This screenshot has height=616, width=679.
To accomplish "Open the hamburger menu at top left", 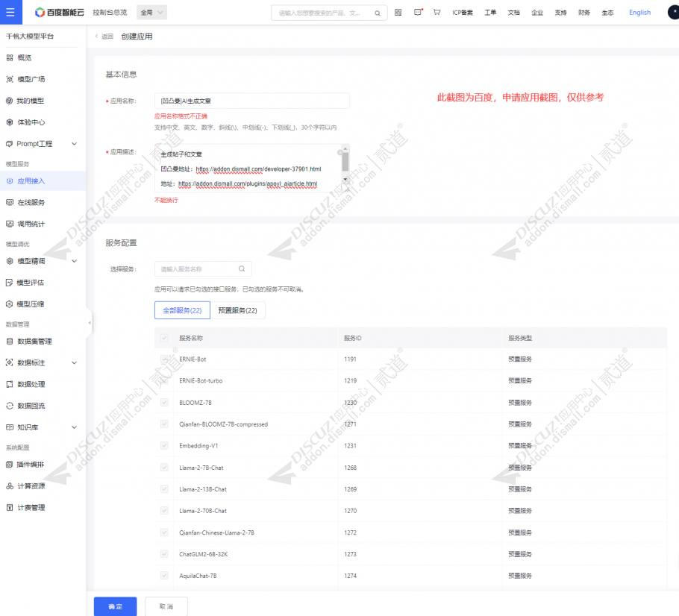I will pos(10,12).
